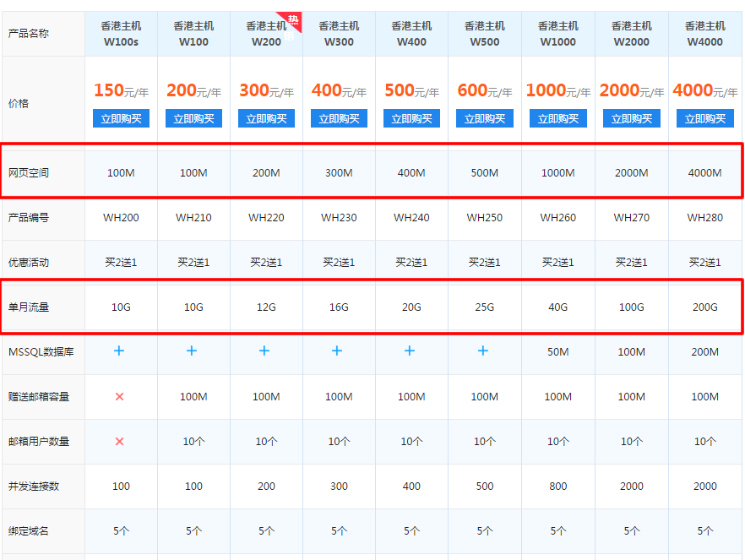The height and width of the screenshot is (560, 745).
Task: Click the 网页空间 row label
Action: tap(29, 173)
